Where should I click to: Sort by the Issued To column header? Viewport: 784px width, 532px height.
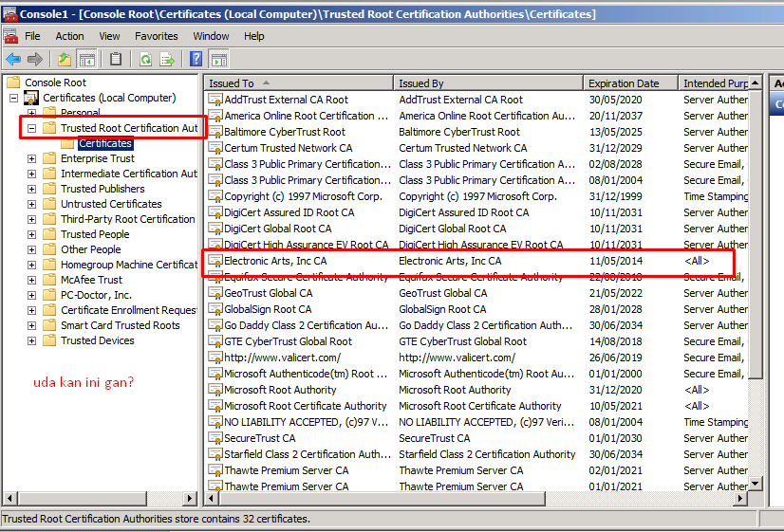pyautogui.click(x=298, y=83)
